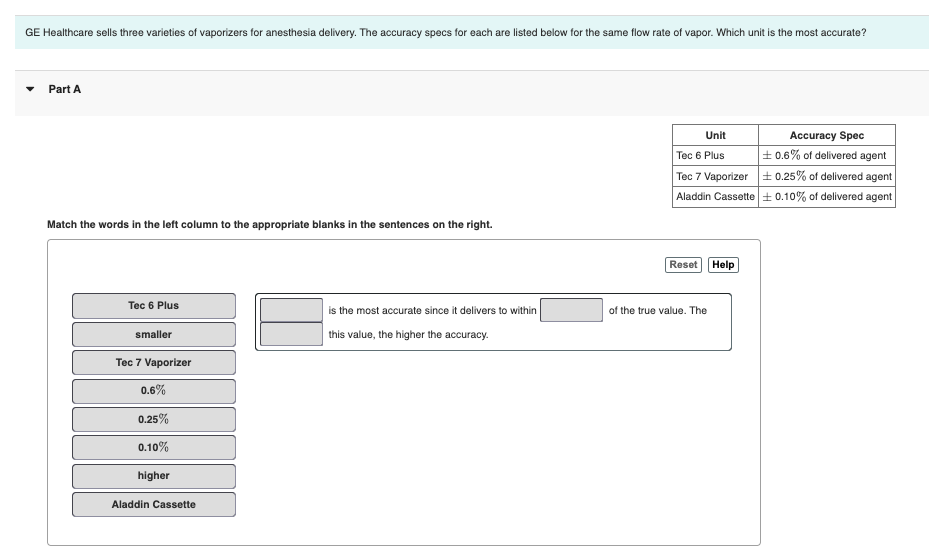Viewport: 929px width, 551px height.
Task: Click the Aladdin Cassette table row
Action: tap(783, 197)
